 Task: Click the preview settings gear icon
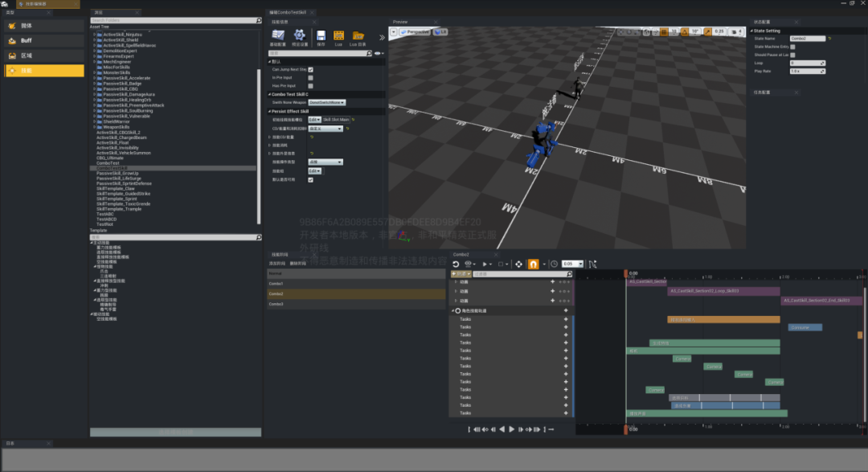click(299, 36)
